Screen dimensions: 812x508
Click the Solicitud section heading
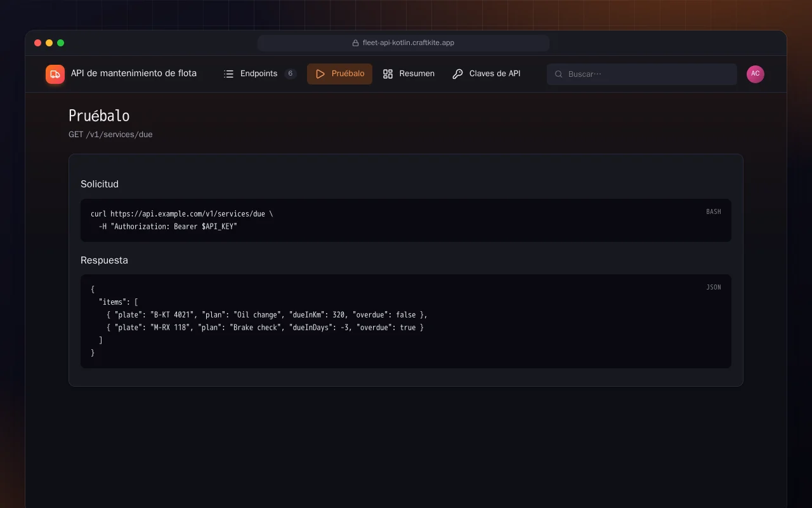point(100,184)
